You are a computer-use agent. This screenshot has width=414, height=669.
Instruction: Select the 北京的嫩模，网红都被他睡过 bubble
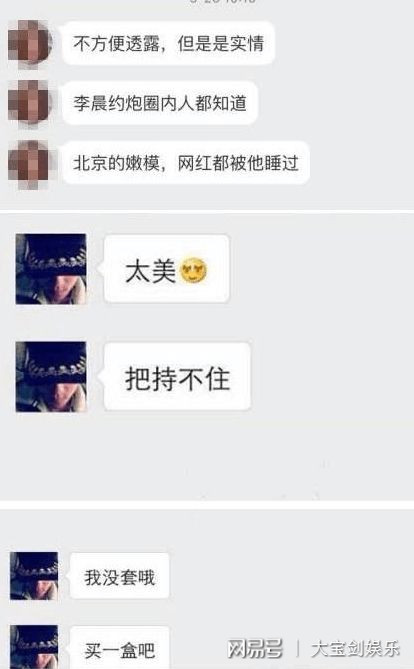[186, 163]
